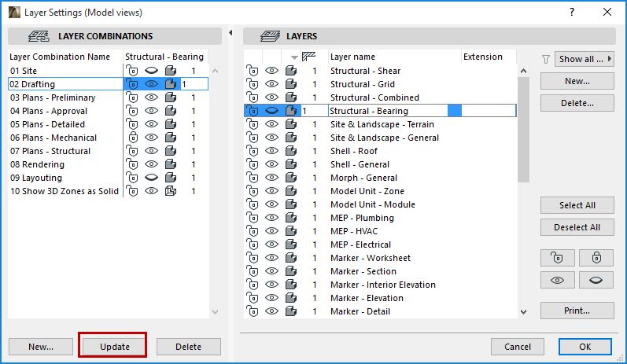Click lock icon of Structural - Shear layer
The height and width of the screenshot is (364, 627).
(x=253, y=71)
